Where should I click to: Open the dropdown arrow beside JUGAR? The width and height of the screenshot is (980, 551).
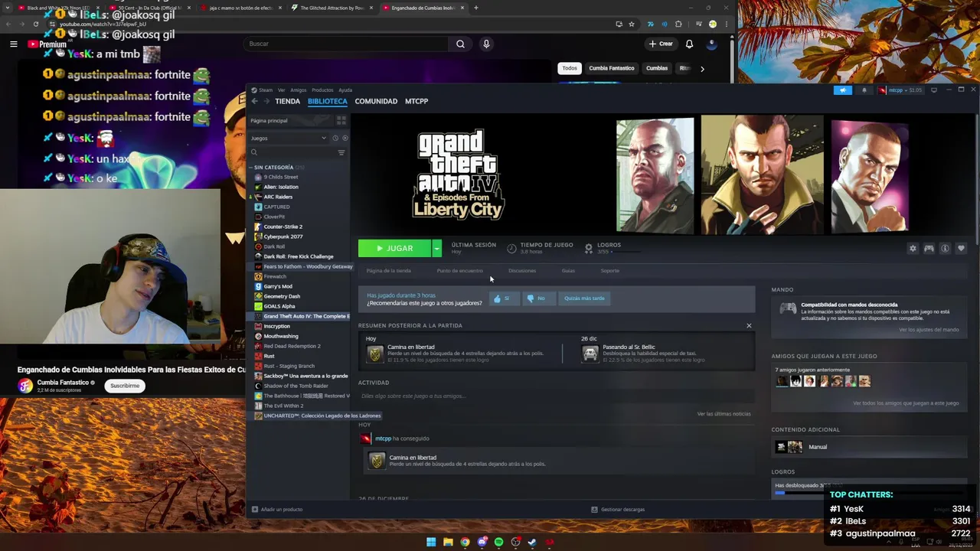tap(436, 248)
